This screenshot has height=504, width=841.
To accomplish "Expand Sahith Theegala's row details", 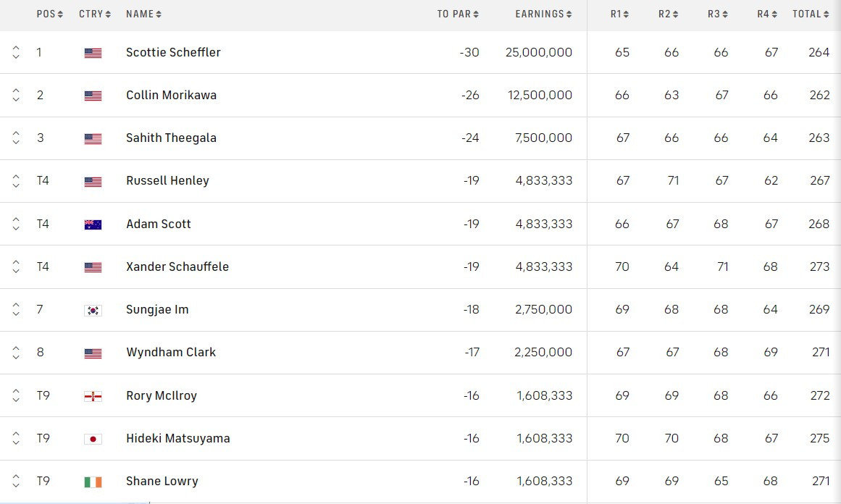I will tap(16, 138).
